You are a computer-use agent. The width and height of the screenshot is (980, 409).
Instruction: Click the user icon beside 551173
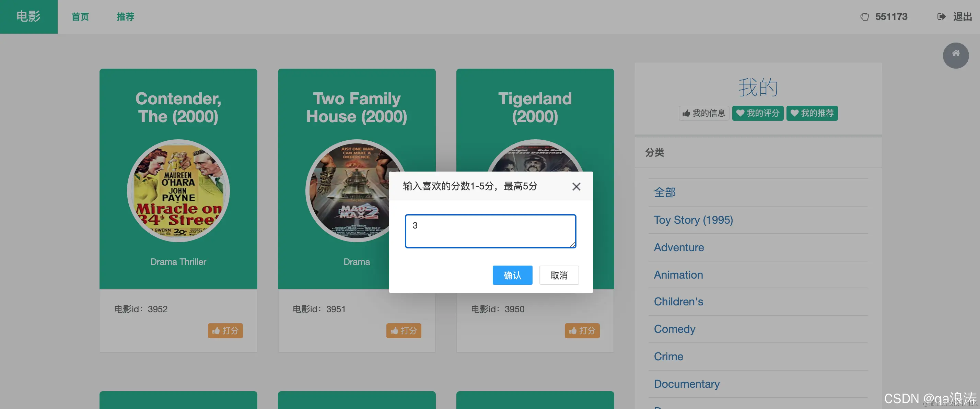click(x=864, y=17)
